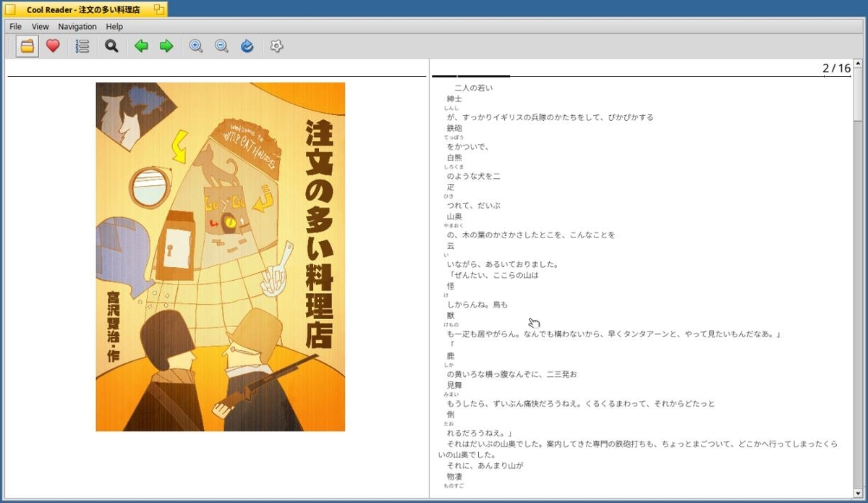Open a book file via folder icon
The height and width of the screenshot is (503, 868).
click(27, 46)
